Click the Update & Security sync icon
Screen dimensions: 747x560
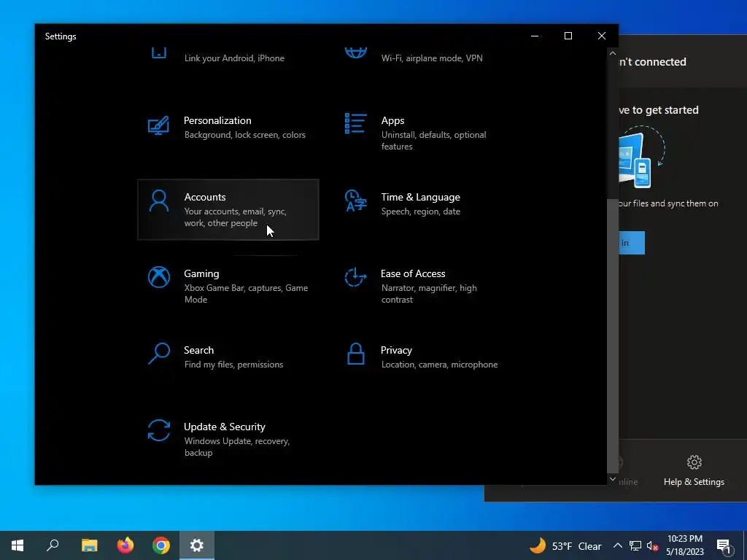(x=158, y=430)
